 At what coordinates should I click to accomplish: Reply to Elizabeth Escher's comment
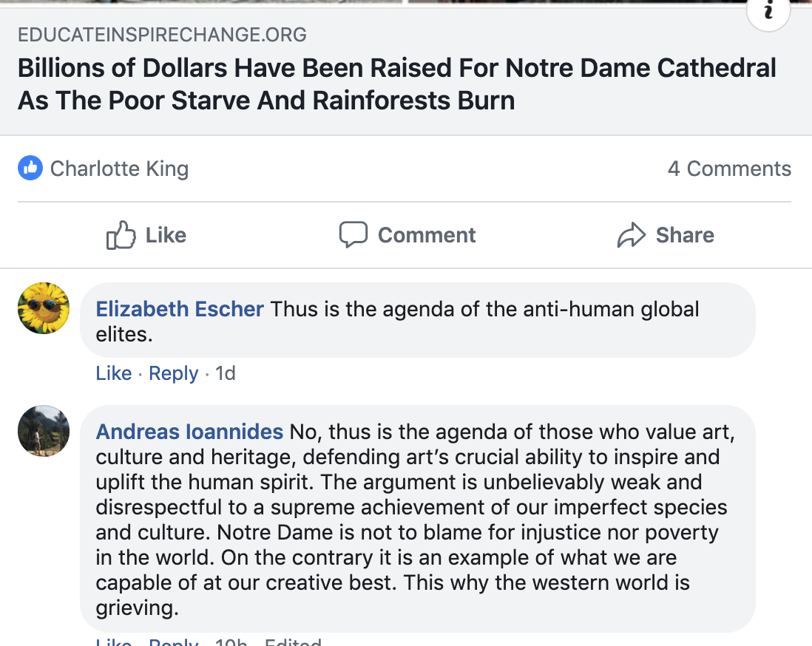point(173,373)
